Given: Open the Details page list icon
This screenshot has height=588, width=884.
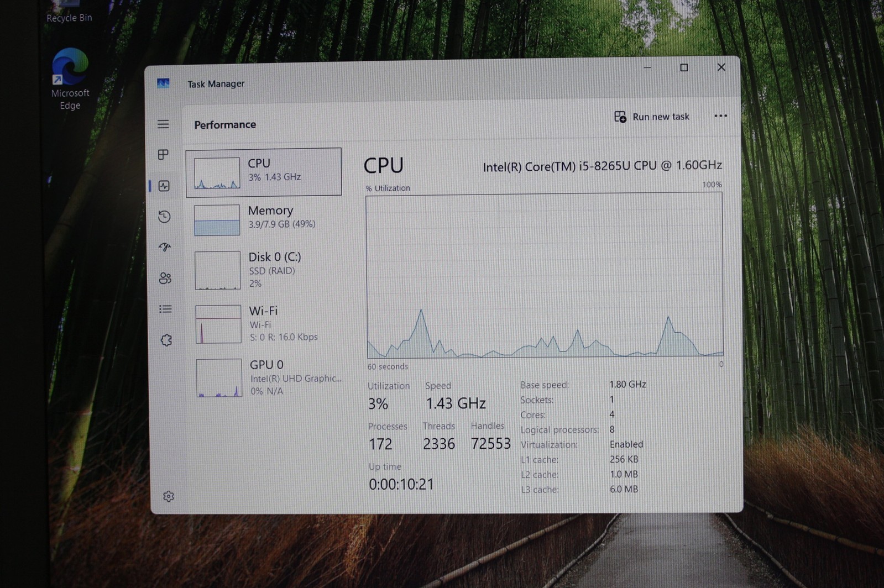Looking at the screenshot, I should pos(165,309).
